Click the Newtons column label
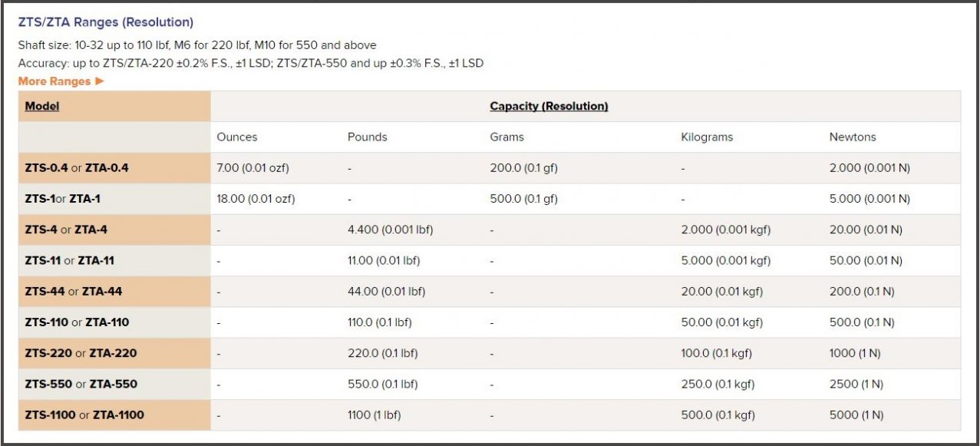The image size is (980, 446). click(x=853, y=137)
